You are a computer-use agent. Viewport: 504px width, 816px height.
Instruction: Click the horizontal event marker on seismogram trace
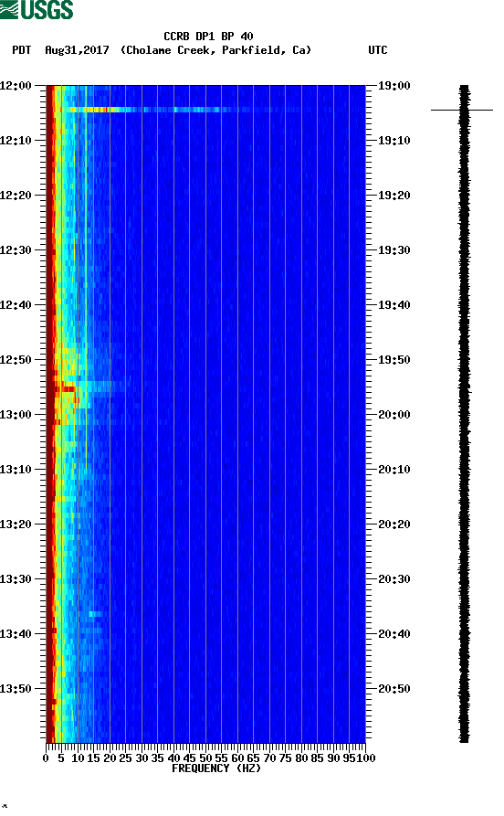[x=462, y=110]
